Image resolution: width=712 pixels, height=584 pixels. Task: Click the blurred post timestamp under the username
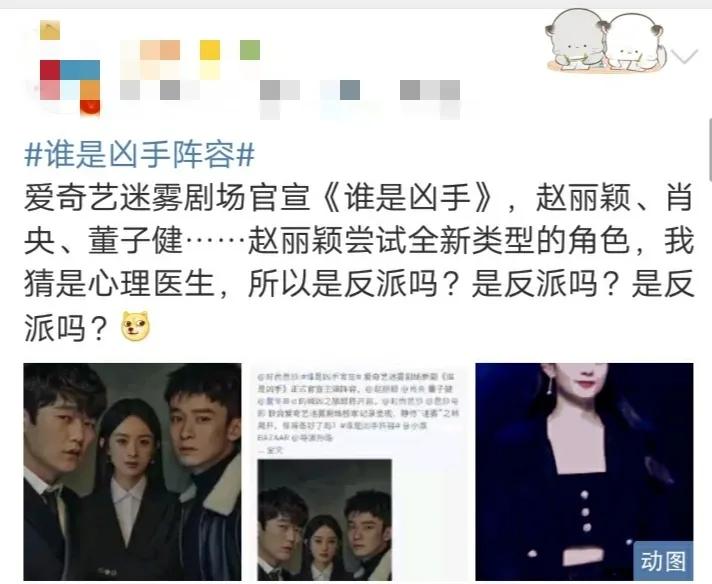point(159,90)
